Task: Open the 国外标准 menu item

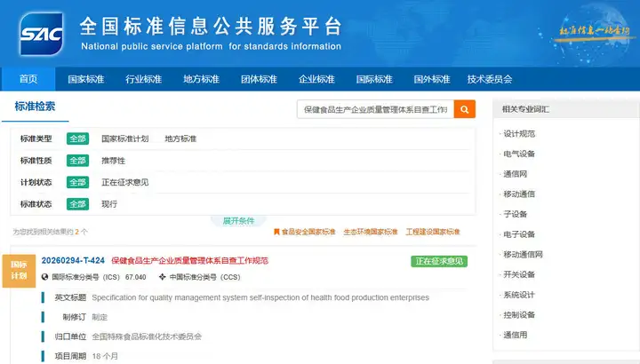Action: coord(431,79)
